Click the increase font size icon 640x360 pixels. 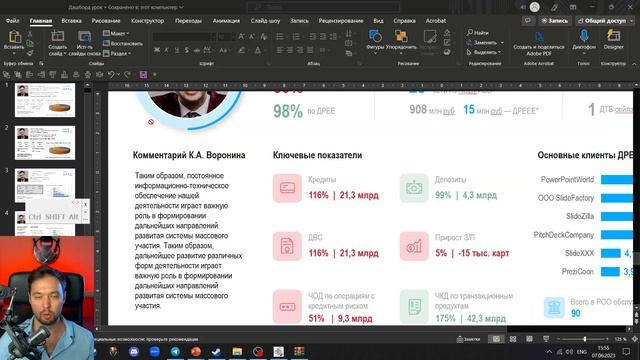241,37
